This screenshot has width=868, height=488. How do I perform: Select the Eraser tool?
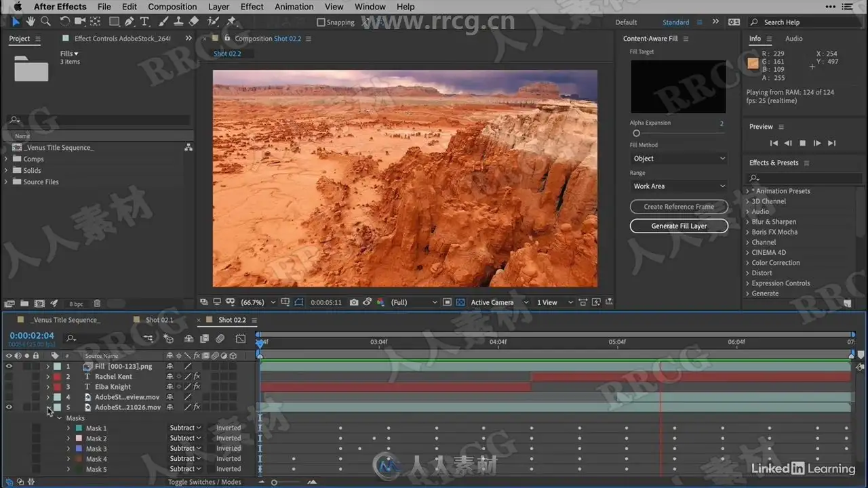click(194, 22)
